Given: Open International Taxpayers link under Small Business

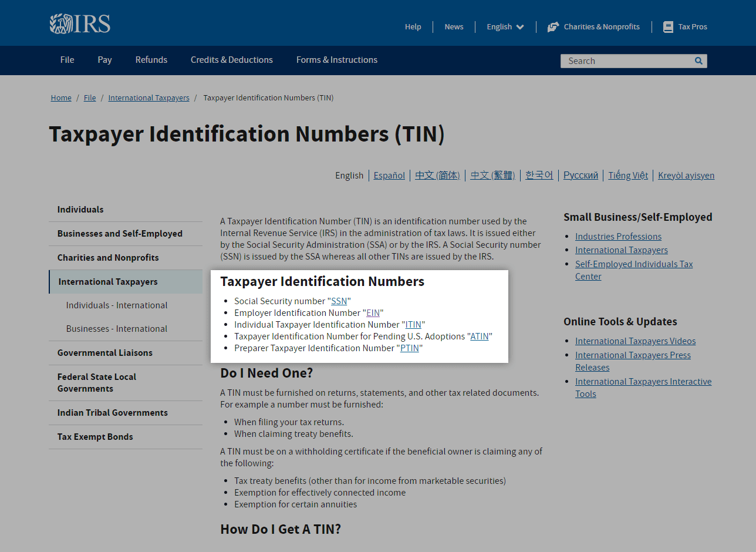Looking at the screenshot, I should (622, 250).
